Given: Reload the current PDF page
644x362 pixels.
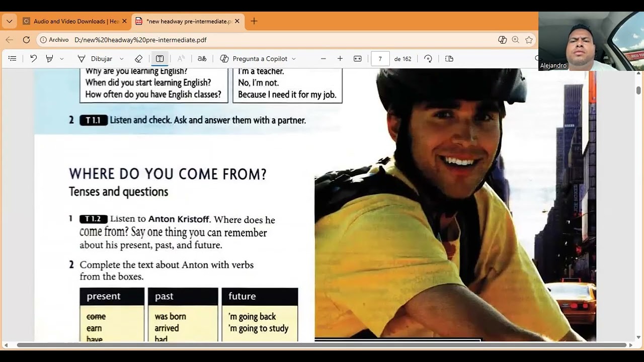Looking at the screenshot, I should click(x=26, y=40).
